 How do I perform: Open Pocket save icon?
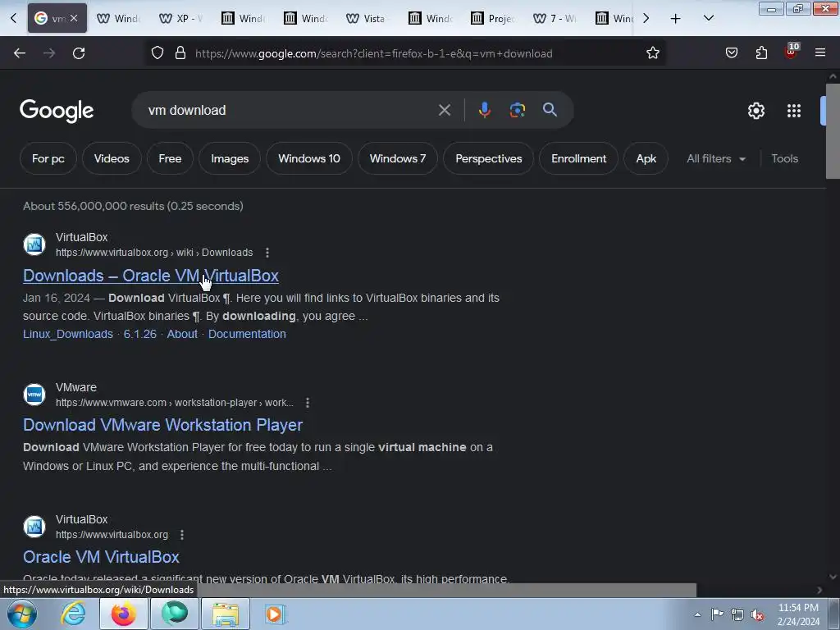click(x=731, y=53)
